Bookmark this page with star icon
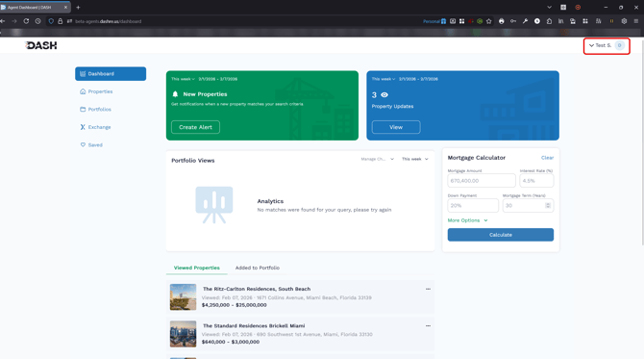644x359 pixels. click(x=488, y=21)
